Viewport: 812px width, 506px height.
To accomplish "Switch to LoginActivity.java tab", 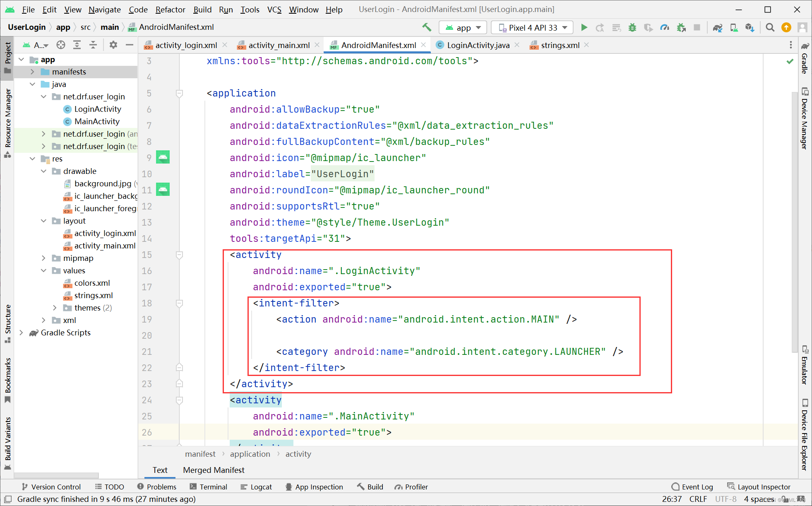I will pos(478,45).
